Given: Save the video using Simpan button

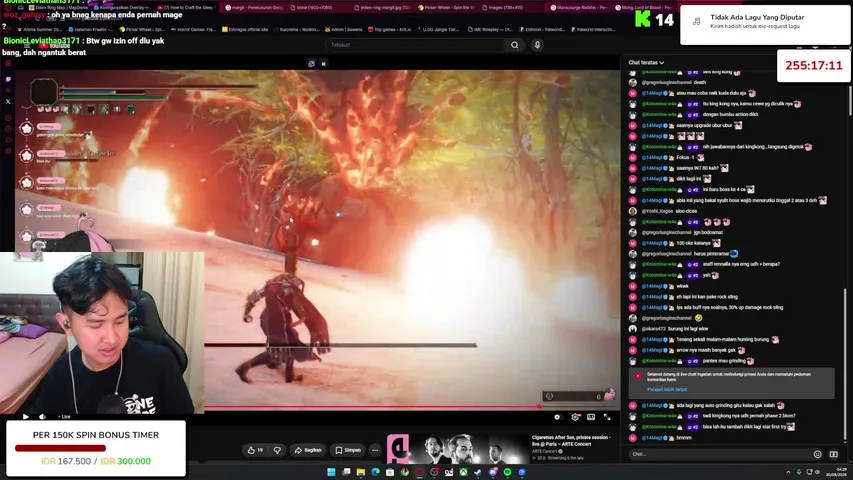Looking at the screenshot, I should [x=348, y=450].
